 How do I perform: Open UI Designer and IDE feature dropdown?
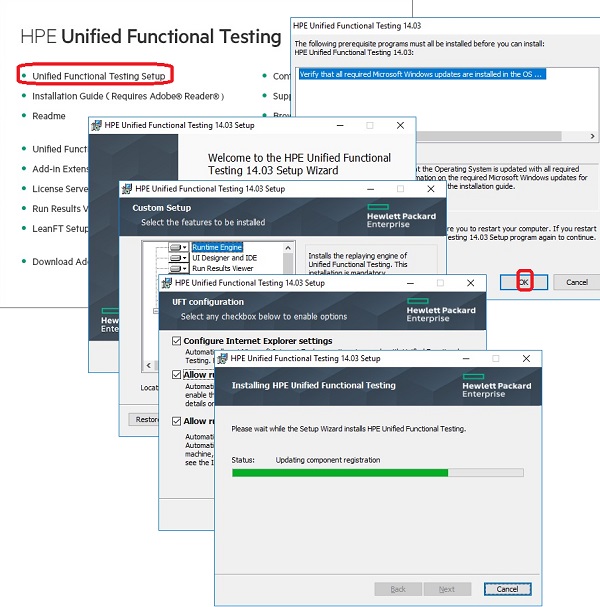[x=178, y=258]
